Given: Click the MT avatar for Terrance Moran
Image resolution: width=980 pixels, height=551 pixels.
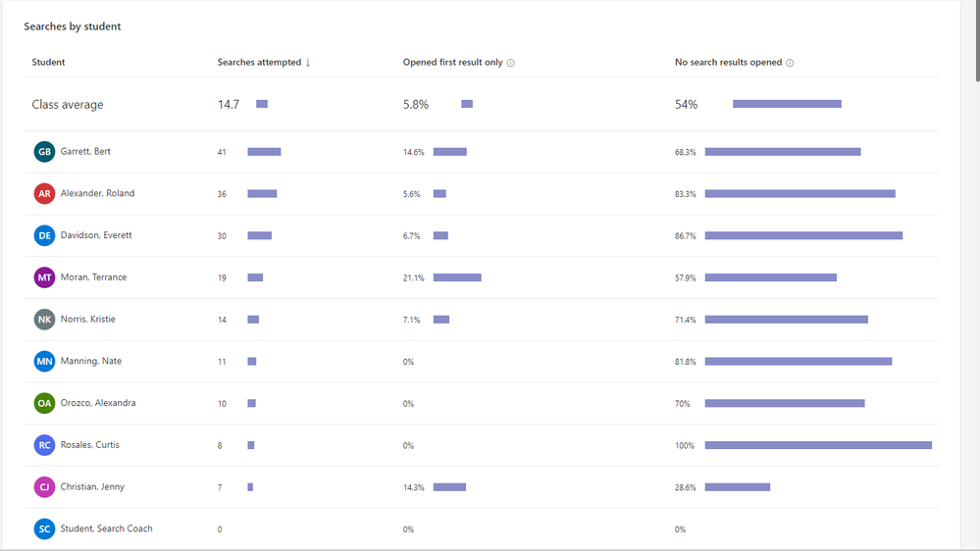Looking at the screenshot, I should [44, 277].
